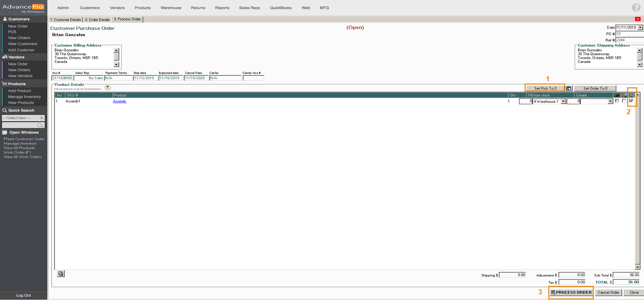Click the vendor document column header icon

(x=624, y=95)
